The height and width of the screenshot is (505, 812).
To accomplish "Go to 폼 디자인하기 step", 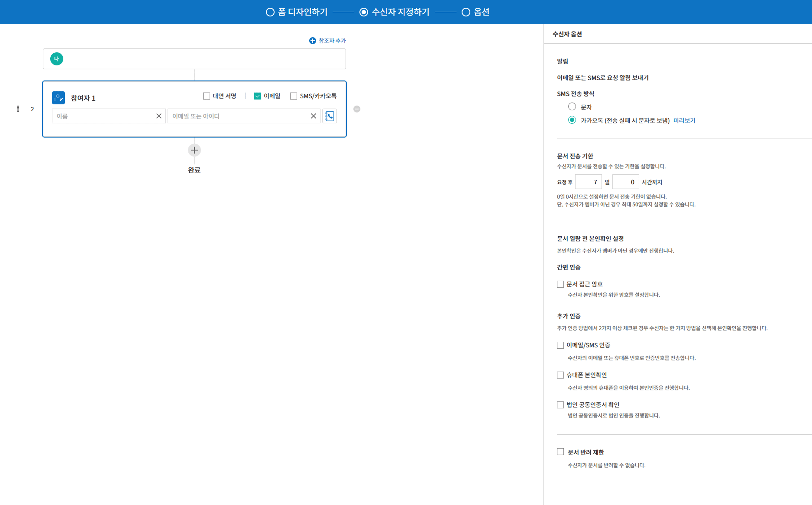I will pos(297,12).
